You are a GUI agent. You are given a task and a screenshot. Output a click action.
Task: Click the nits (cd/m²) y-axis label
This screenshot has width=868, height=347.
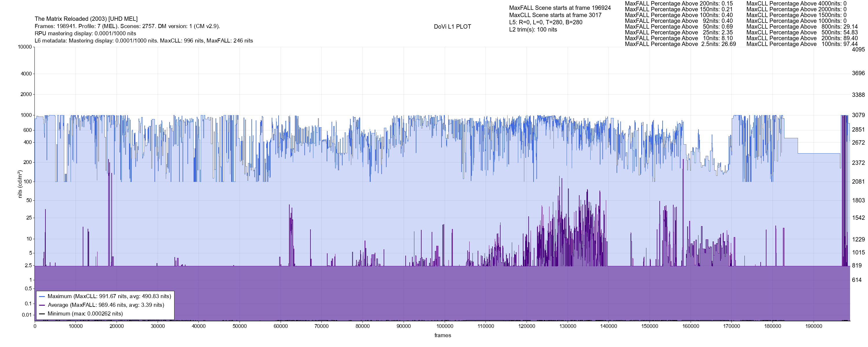(x=20, y=184)
